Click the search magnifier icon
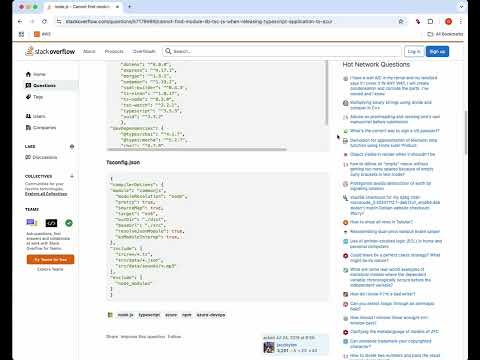 pyautogui.click(x=168, y=51)
